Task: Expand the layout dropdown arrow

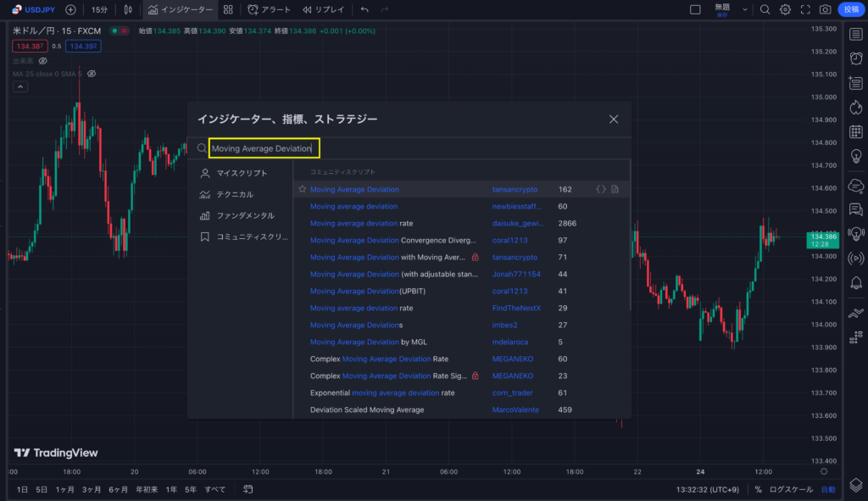Action: [745, 9]
